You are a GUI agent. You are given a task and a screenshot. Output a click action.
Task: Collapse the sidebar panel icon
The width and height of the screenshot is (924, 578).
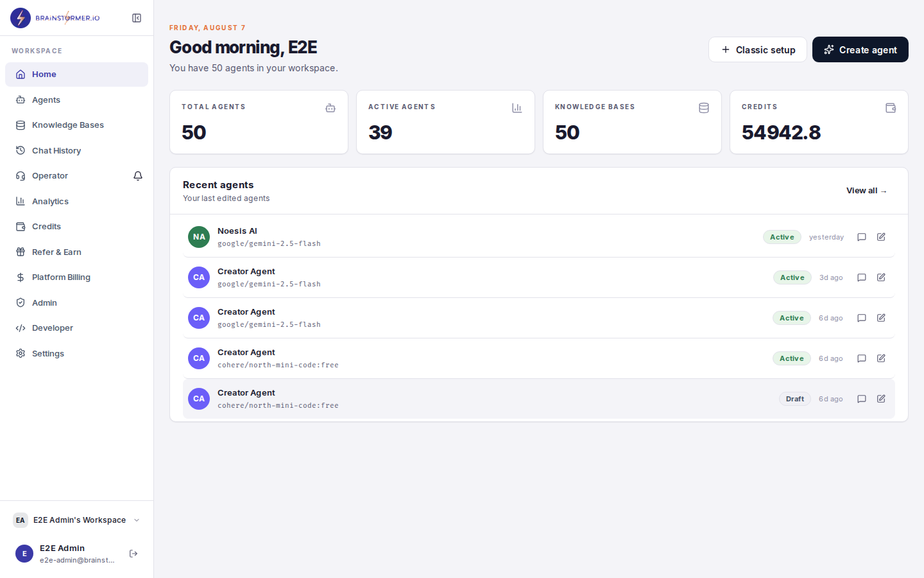click(x=137, y=18)
